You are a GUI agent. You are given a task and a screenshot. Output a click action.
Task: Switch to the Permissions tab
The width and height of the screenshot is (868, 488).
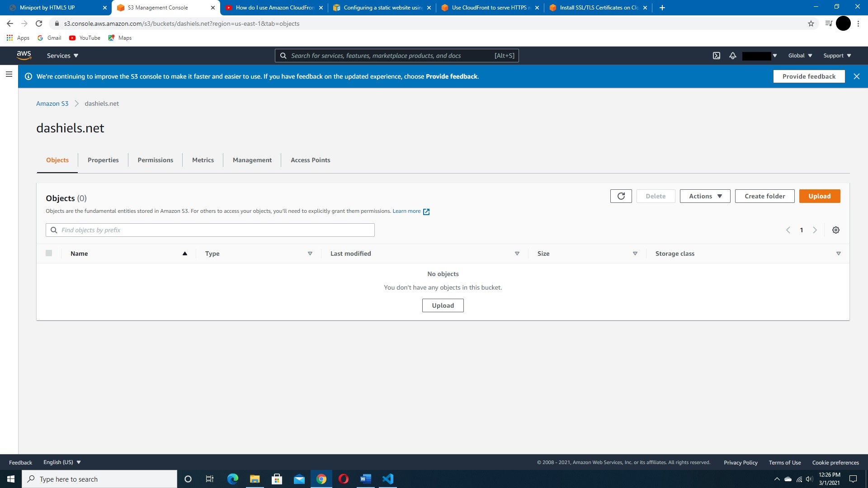point(155,160)
